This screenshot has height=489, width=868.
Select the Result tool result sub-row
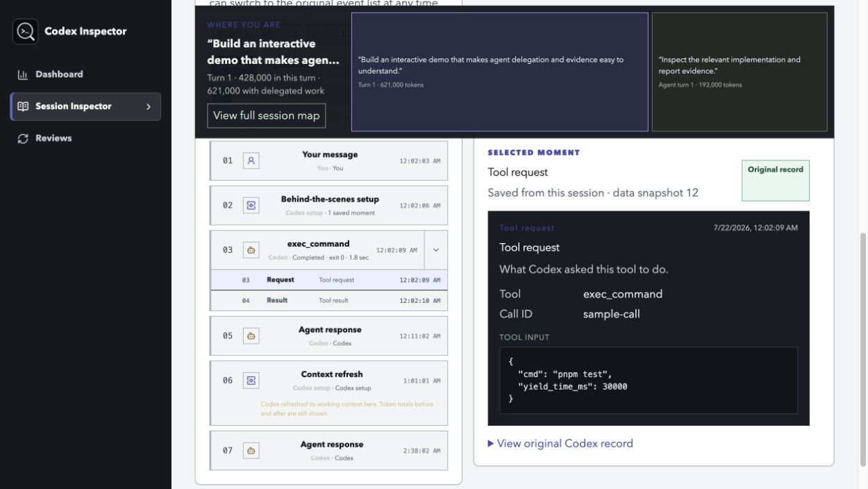(x=329, y=301)
